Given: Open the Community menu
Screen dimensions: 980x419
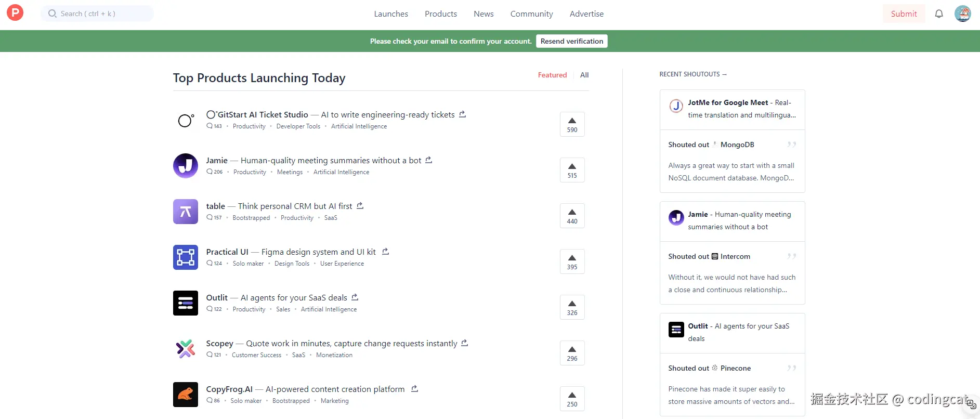Looking at the screenshot, I should coord(531,14).
